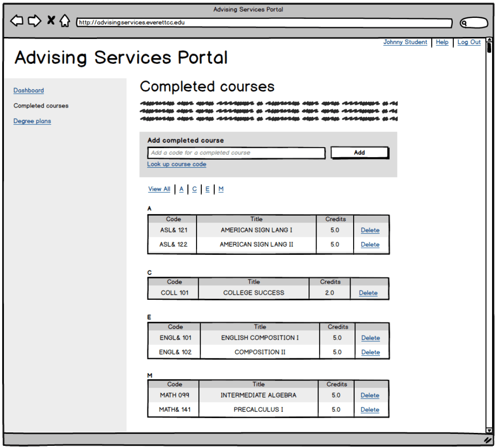The width and height of the screenshot is (497, 448).
Task: Select the "C" letter filter
Action: (194, 189)
